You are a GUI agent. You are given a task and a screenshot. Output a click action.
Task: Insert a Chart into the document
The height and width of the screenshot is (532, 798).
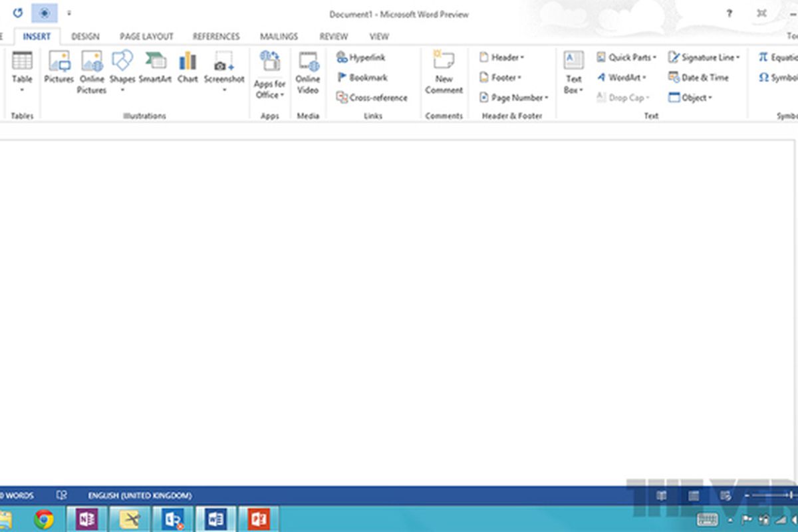coord(188,68)
